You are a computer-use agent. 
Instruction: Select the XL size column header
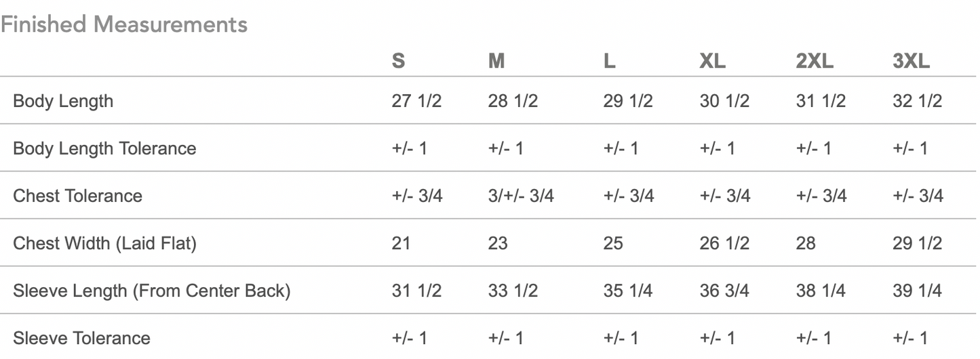point(713,61)
